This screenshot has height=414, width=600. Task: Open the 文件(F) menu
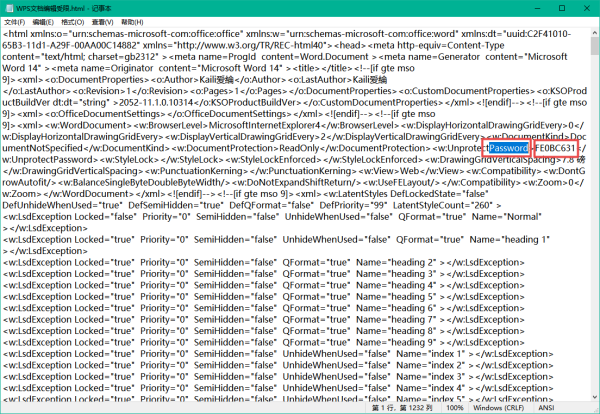click(x=15, y=22)
